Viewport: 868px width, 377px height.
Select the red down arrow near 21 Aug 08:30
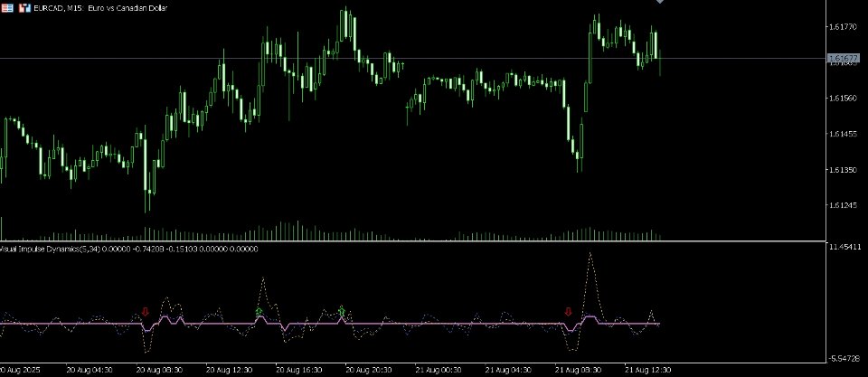[568, 312]
